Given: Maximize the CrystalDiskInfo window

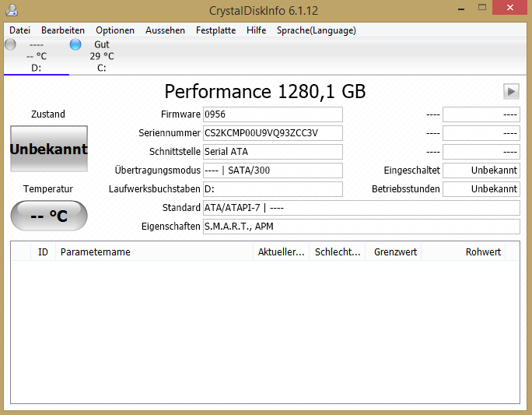Looking at the screenshot, I should (x=482, y=8).
